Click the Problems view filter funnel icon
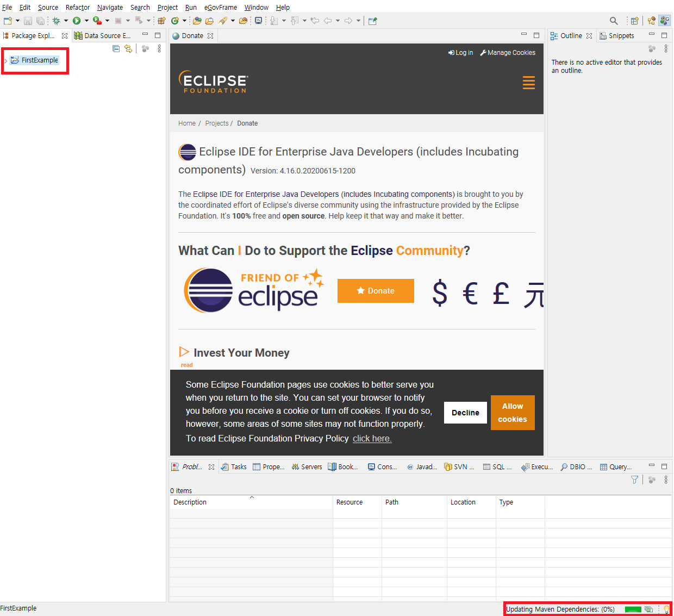This screenshot has height=616, width=674. tap(634, 480)
